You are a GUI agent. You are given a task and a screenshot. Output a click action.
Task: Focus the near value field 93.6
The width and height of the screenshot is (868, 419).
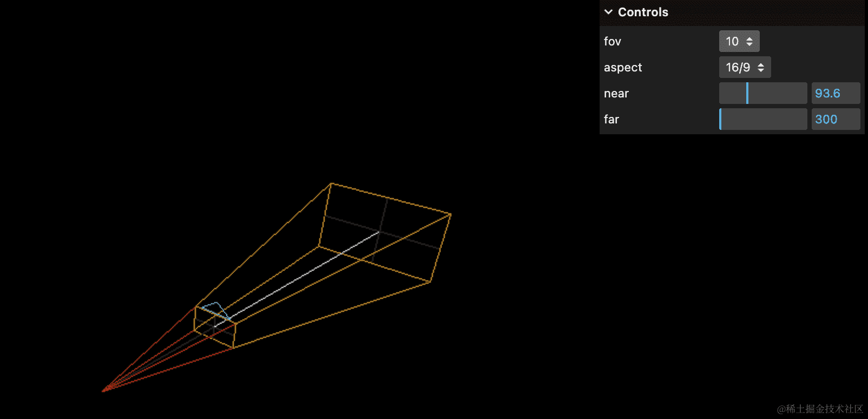[835, 93]
